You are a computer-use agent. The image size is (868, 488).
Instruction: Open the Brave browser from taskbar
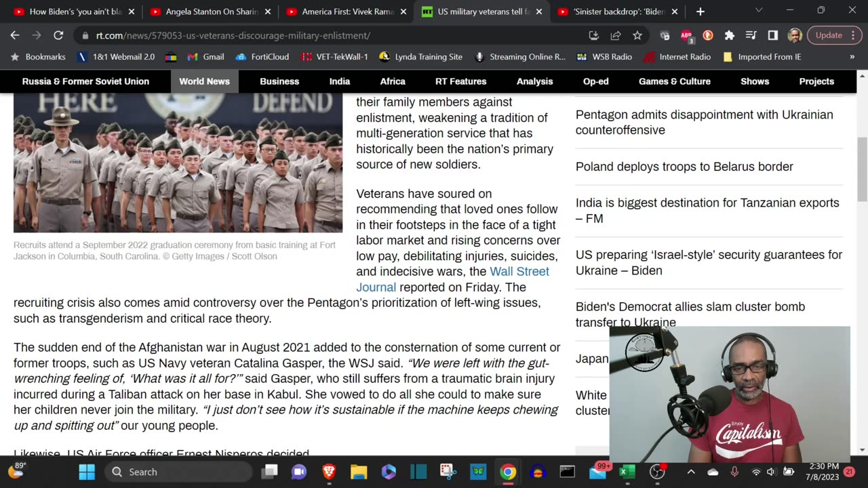pos(329,472)
